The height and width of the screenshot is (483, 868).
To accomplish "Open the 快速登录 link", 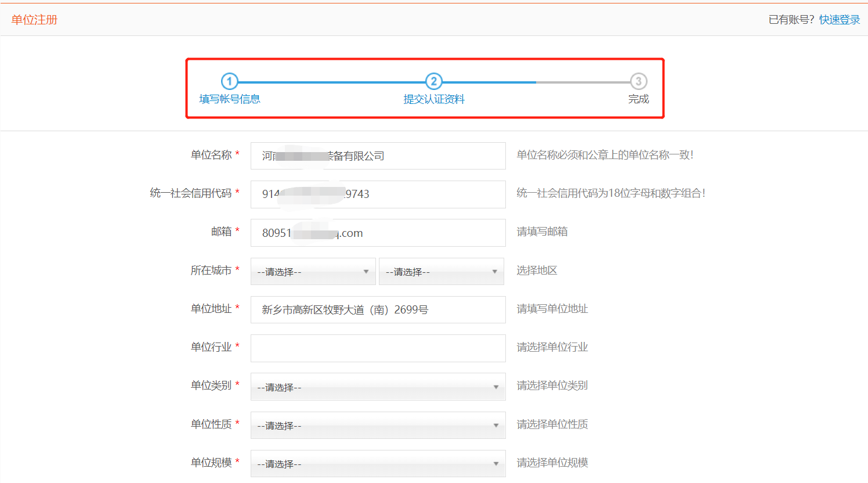I will coord(839,20).
